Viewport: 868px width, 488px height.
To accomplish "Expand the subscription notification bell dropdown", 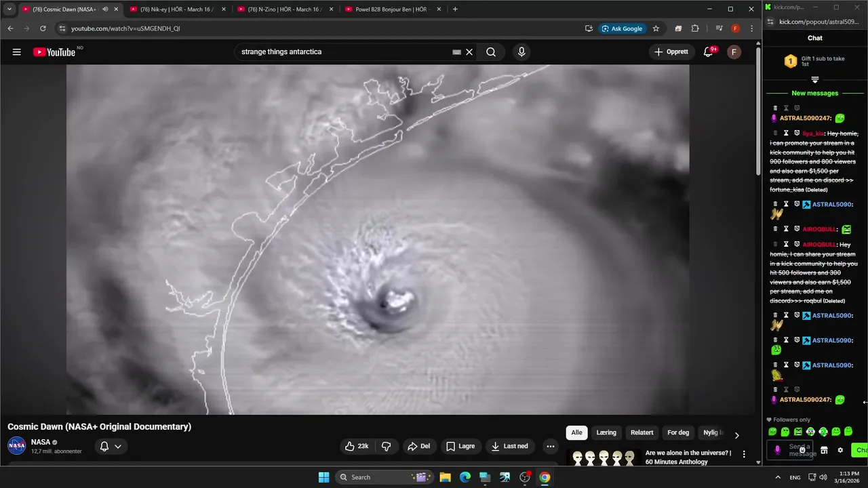I will pyautogui.click(x=111, y=446).
